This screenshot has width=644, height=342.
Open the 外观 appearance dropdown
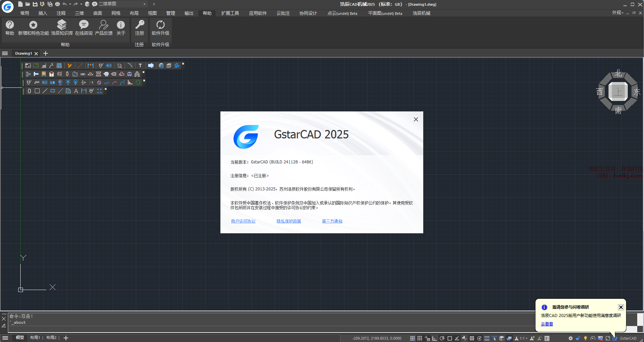click(618, 13)
